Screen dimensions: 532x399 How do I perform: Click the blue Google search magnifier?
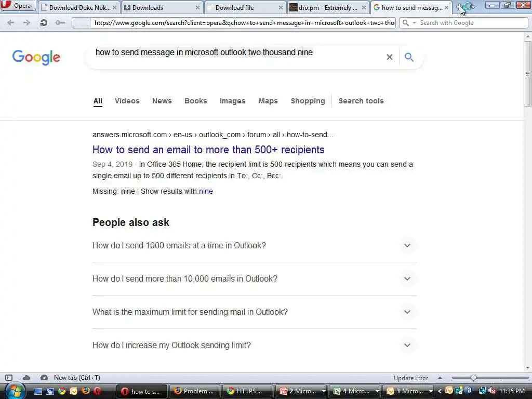point(409,57)
